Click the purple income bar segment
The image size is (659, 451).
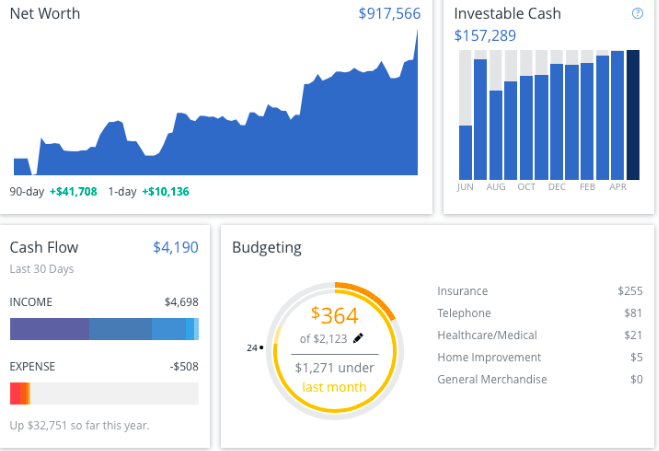pos(50,329)
